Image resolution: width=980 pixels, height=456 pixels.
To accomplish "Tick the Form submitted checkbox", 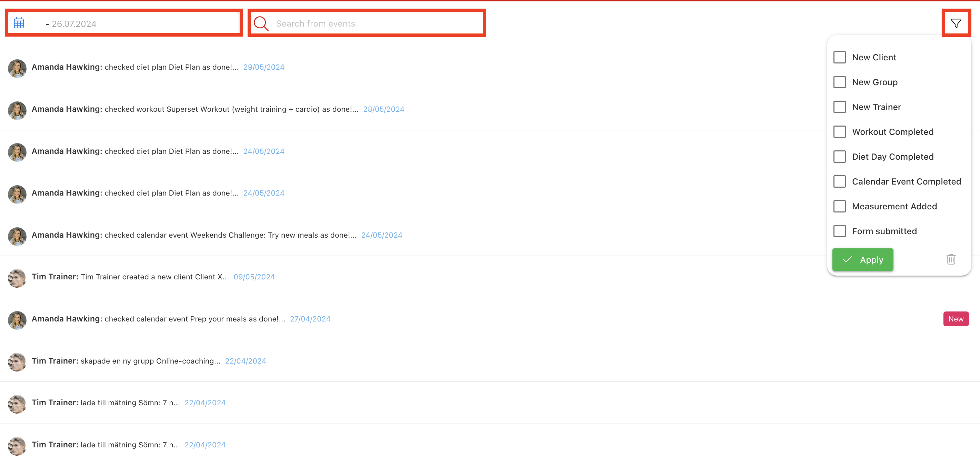I will pyautogui.click(x=839, y=231).
